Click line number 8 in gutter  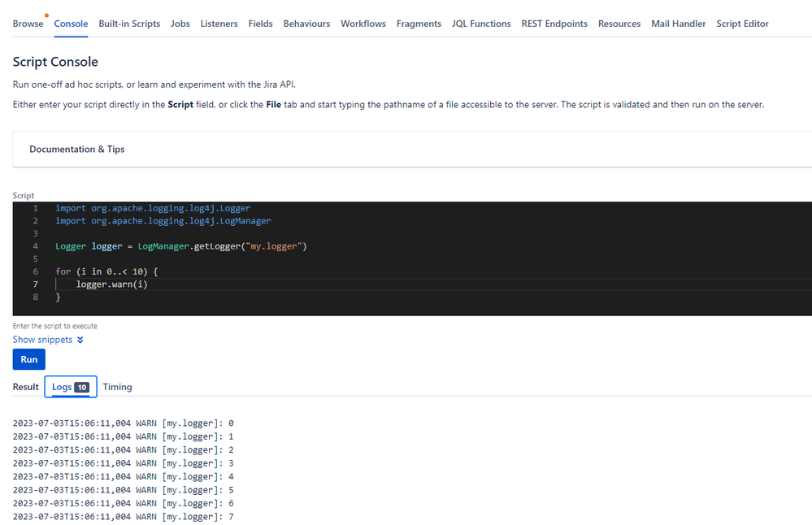35,297
